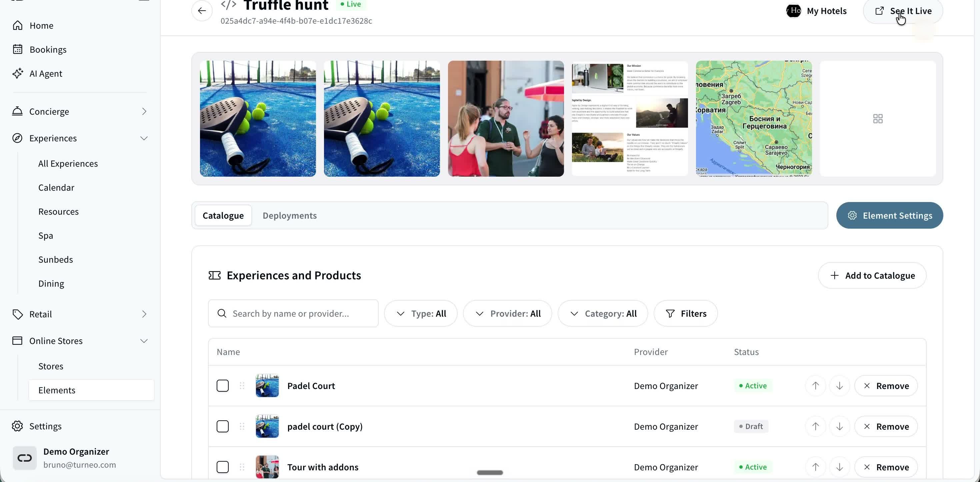Open the map thumbnail image
Screen dimensions: 980x482
pyautogui.click(x=754, y=119)
